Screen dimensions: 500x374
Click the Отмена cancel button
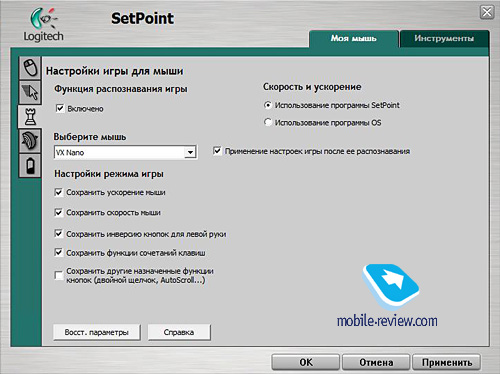pos(376,362)
